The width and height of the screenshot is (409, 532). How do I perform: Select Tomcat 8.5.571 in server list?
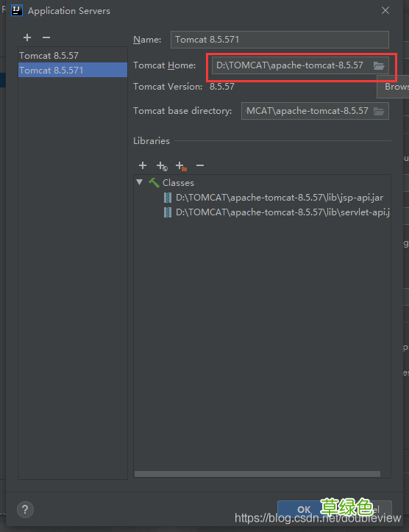point(73,70)
